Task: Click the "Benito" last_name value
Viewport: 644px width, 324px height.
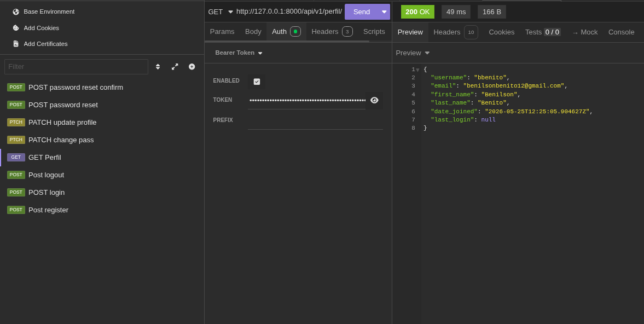Action: pyautogui.click(x=492, y=103)
